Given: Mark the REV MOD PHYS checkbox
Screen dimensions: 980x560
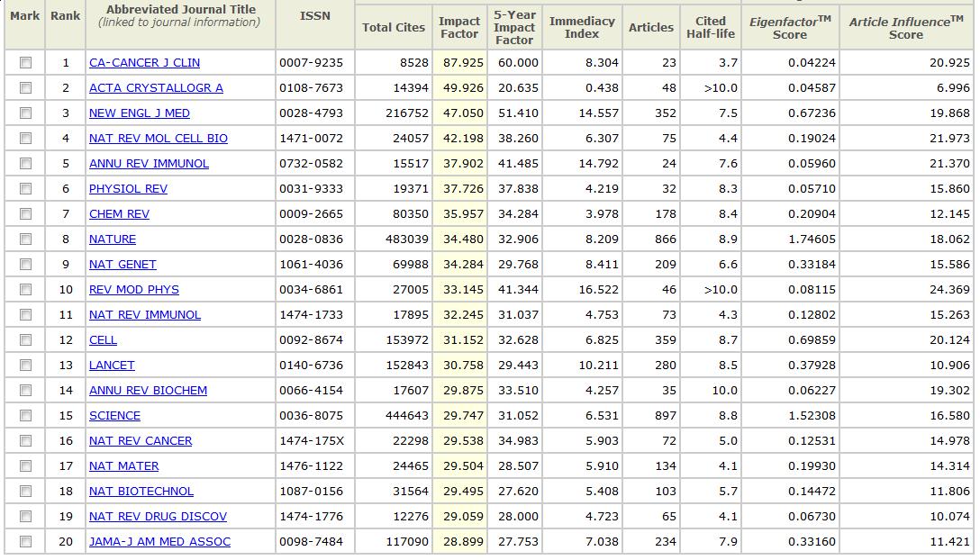Looking at the screenshot, I should pos(25,289).
